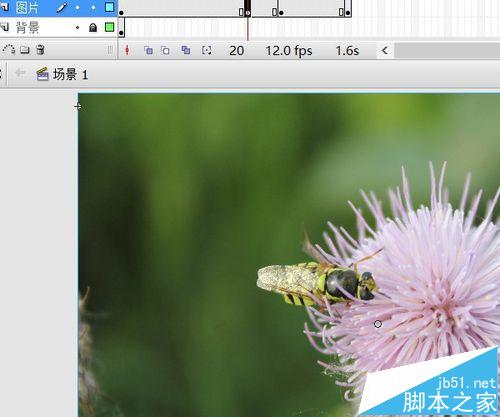Viewport: 500px width, 417px height.
Task: Add a motion guide layer
Action: click(9, 50)
